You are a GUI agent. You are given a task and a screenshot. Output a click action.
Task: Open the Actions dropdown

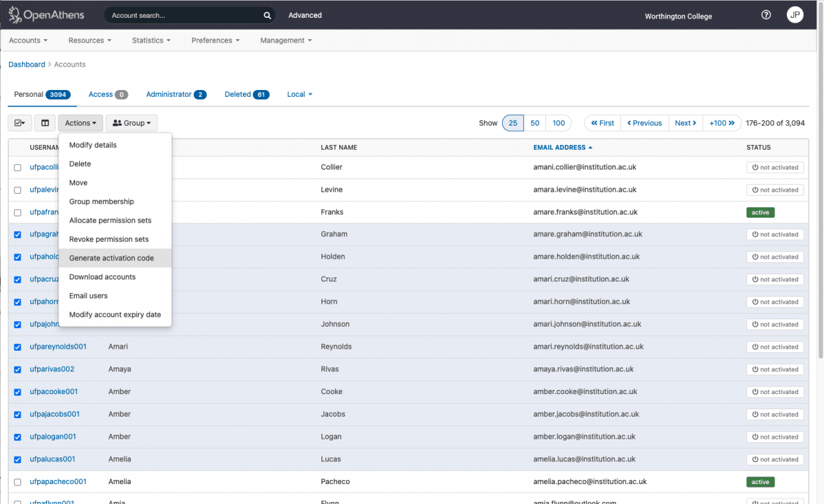(x=80, y=122)
